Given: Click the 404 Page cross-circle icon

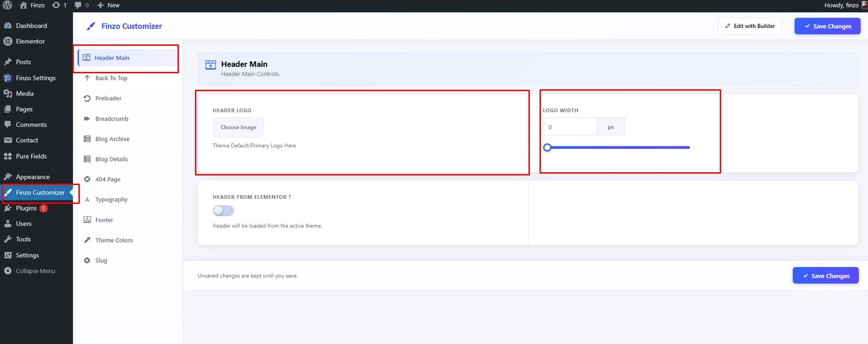Looking at the screenshot, I should coord(87,179).
